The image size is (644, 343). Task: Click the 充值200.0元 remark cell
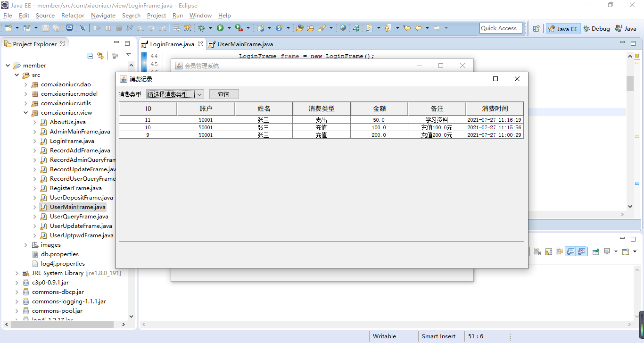click(x=437, y=135)
